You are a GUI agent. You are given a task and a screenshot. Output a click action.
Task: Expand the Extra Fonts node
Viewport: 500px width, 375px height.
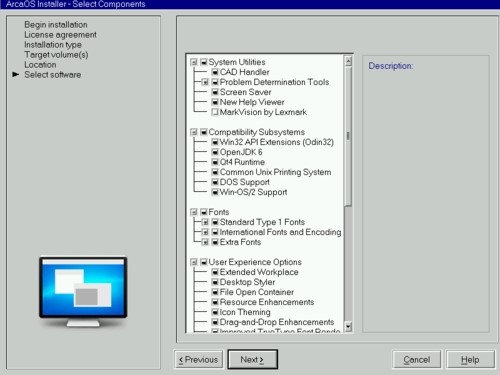pyautogui.click(x=205, y=242)
